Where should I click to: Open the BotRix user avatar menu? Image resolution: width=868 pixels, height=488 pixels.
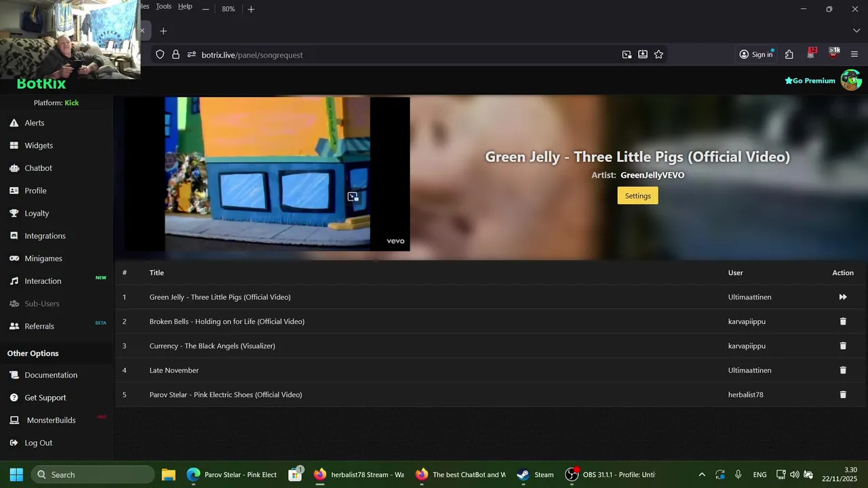[851, 80]
